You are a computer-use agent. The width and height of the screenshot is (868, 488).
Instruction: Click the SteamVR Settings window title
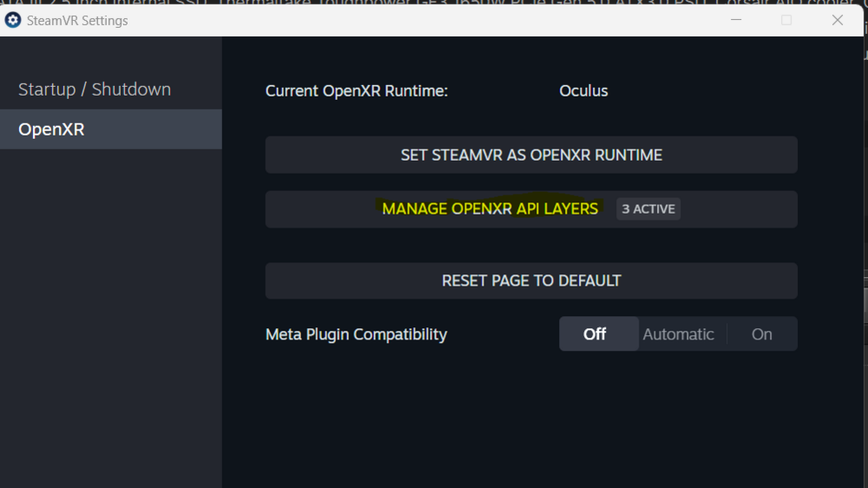point(77,21)
